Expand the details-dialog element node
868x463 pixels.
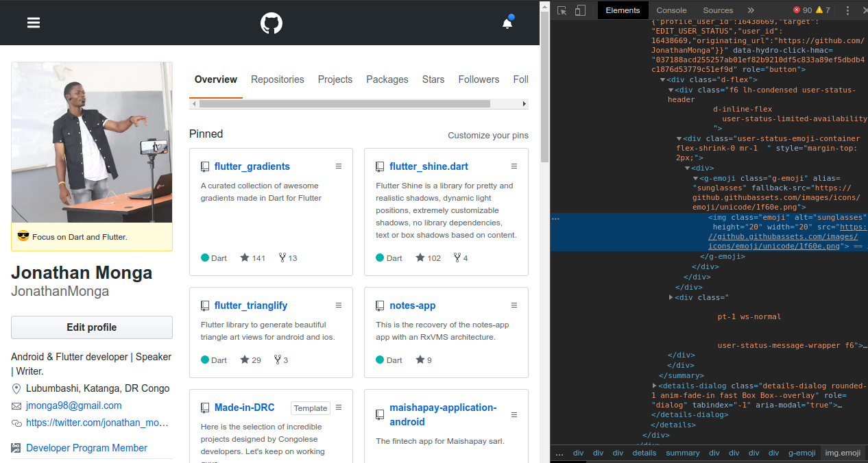(654, 386)
